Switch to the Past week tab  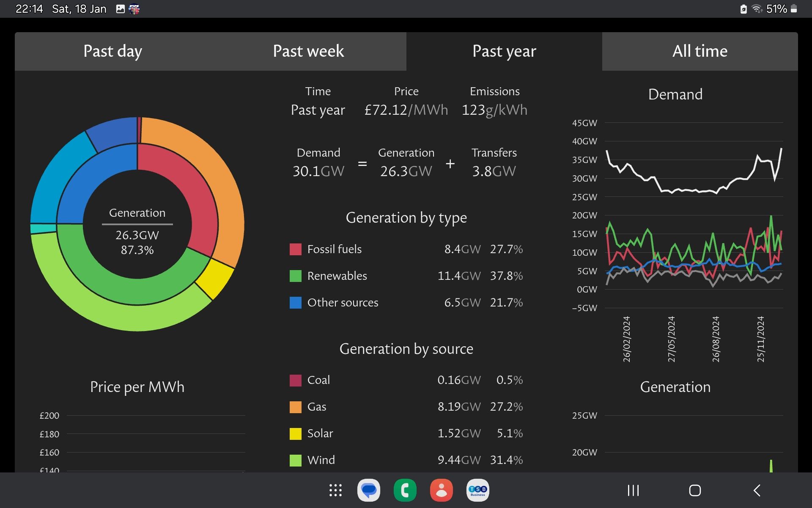click(x=308, y=51)
